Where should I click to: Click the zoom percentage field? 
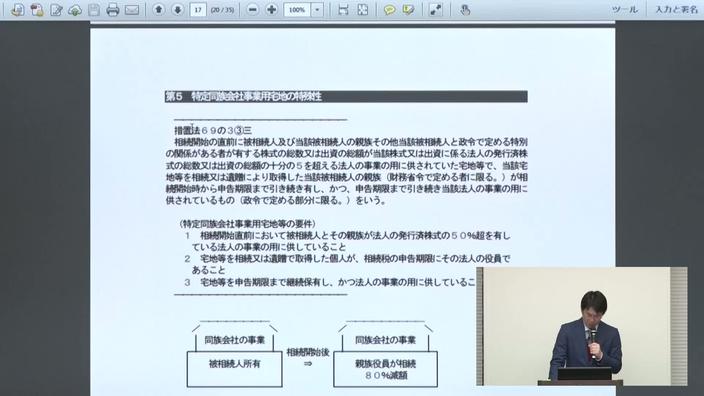point(297,10)
